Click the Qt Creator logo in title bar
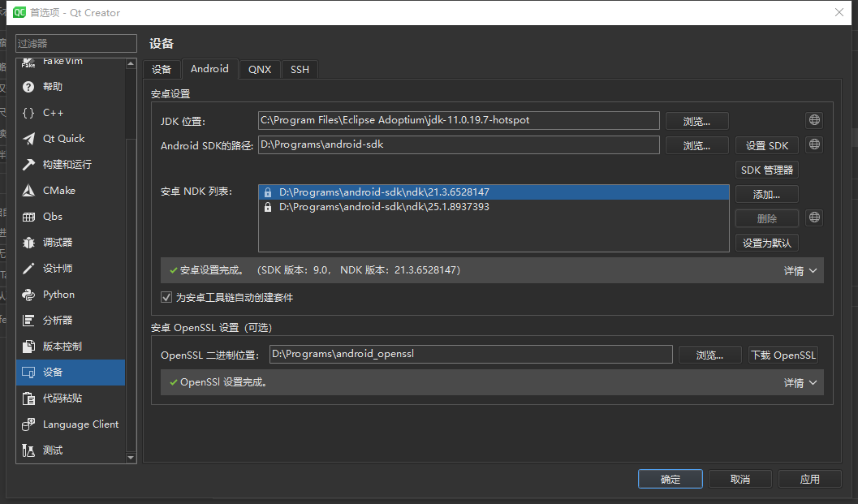858x504 pixels. tap(19, 12)
